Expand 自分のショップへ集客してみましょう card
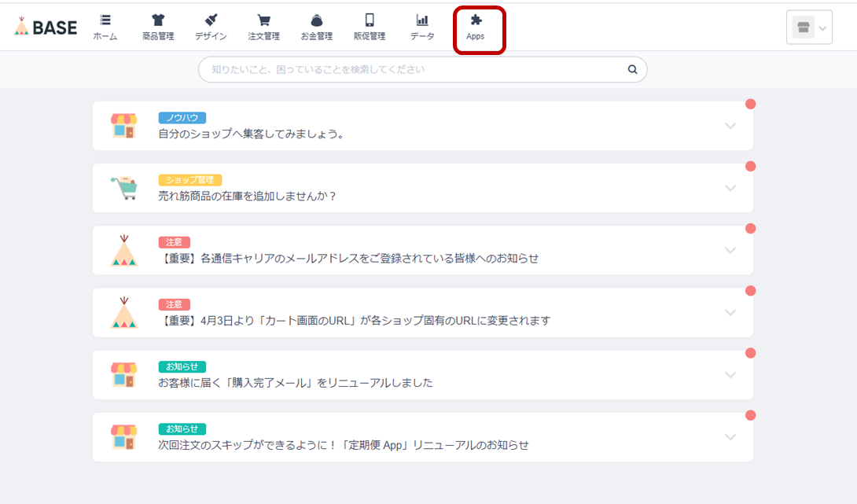Image resolution: width=857 pixels, height=504 pixels. coord(730,127)
